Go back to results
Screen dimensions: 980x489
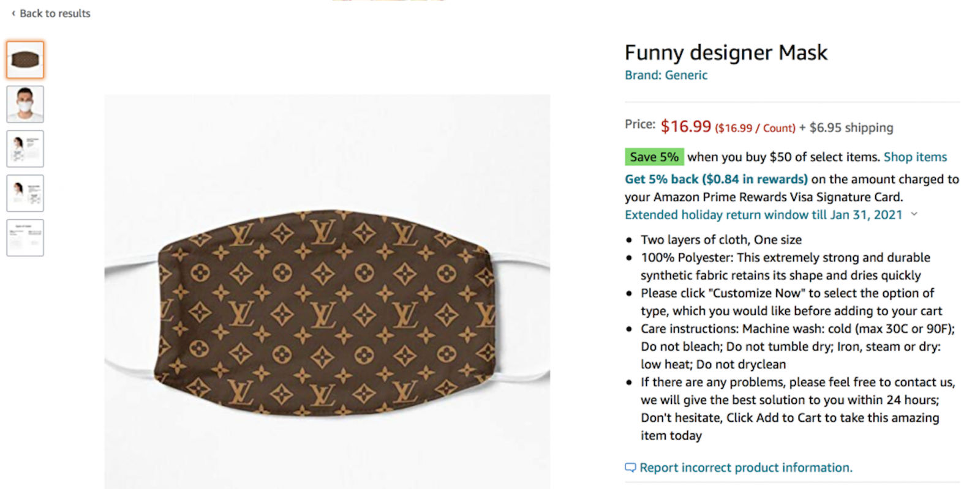coord(55,13)
